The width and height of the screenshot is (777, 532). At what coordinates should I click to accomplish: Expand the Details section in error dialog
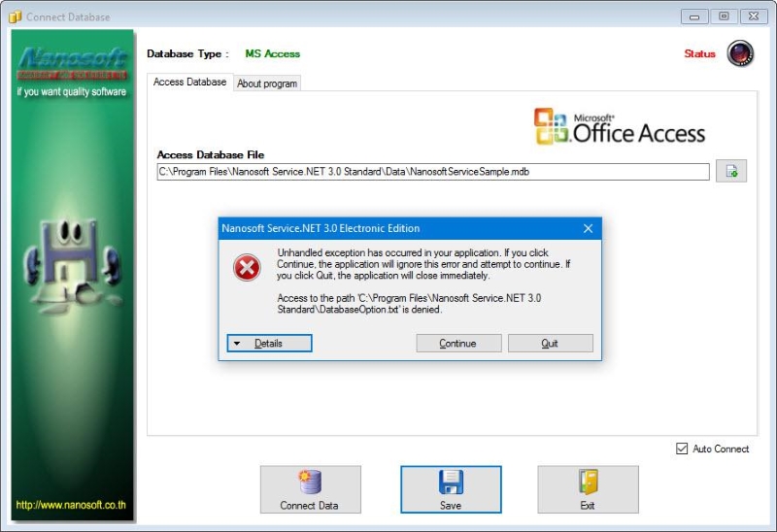[270, 344]
